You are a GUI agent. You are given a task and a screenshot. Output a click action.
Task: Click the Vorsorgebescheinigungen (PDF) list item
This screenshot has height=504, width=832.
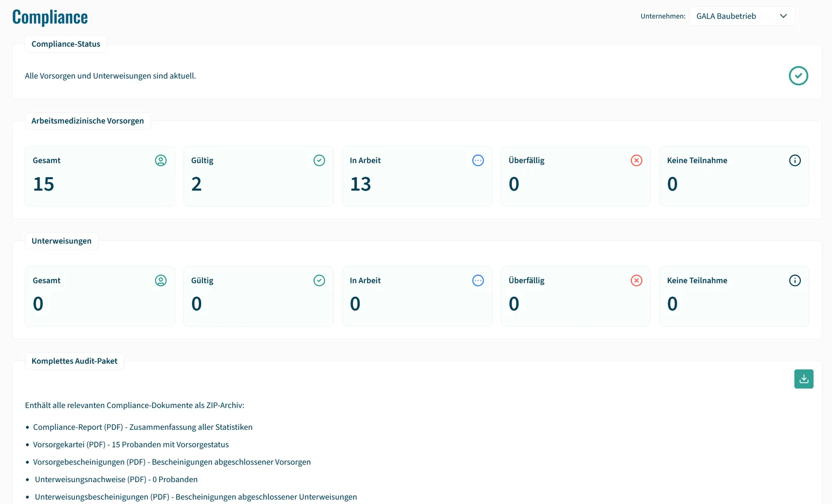click(x=172, y=462)
